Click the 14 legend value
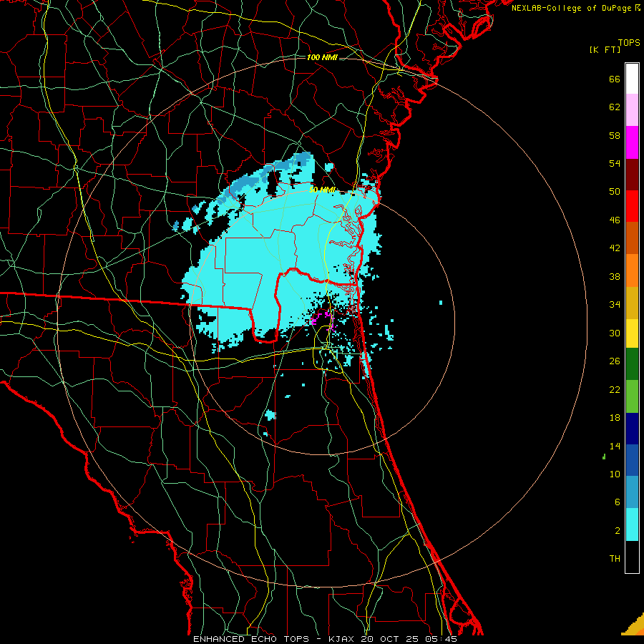Image resolution: width=644 pixels, height=644 pixels. click(615, 446)
